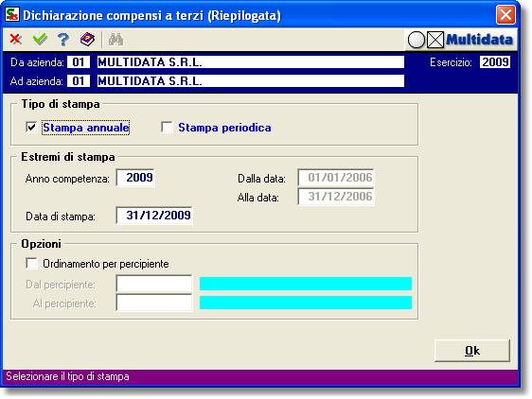Click the green checkmark confirm icon
The height and width of the screenshot is (399, 532).
click(x=40, y=40)
